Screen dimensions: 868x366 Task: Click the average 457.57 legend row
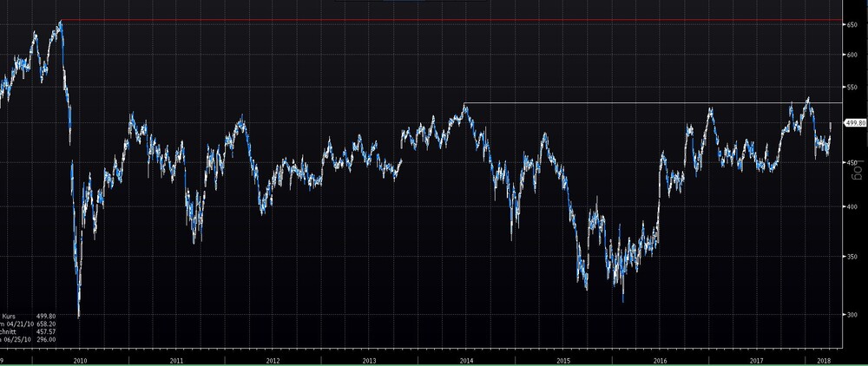click(x=29, y=331)
